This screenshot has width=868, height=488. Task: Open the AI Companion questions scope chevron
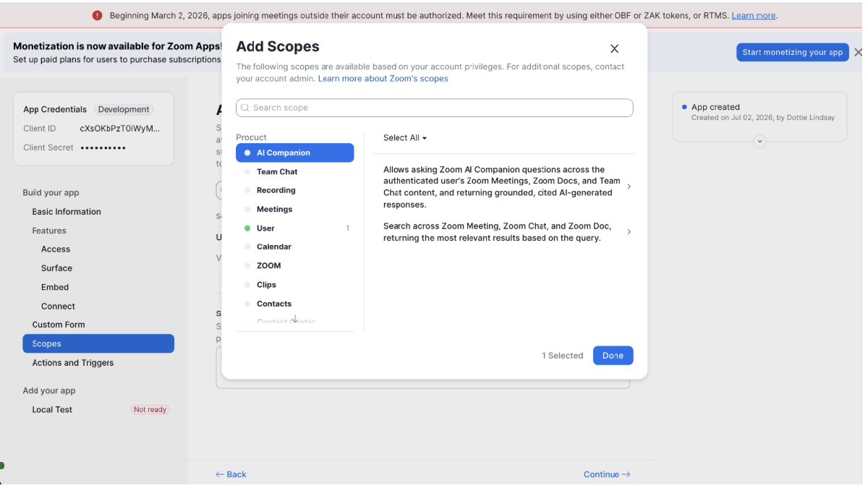[629, 187]
